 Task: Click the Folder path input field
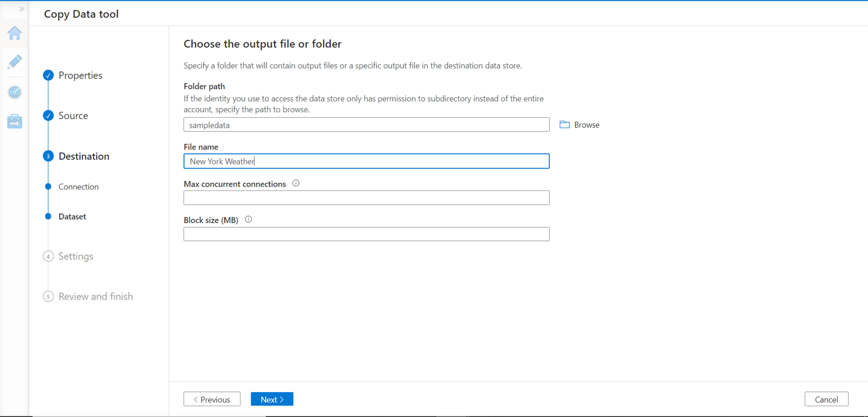point(366,125)
